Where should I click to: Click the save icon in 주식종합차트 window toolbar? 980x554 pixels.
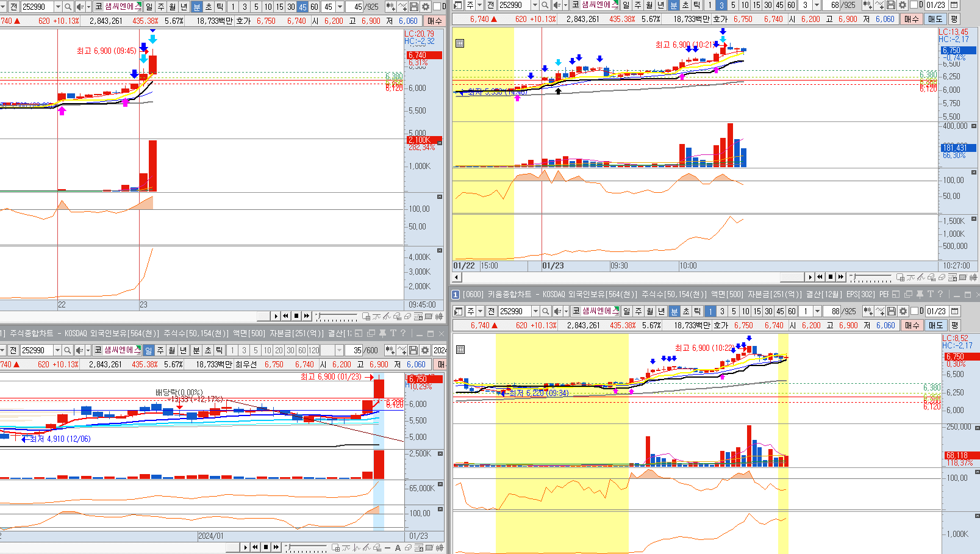tap(413, 350)
